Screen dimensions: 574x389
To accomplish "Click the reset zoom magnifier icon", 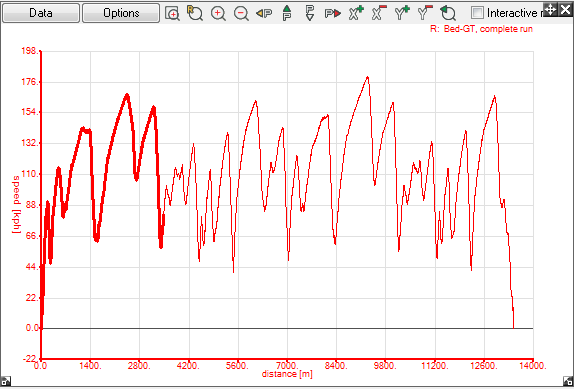I will point(195,13).
